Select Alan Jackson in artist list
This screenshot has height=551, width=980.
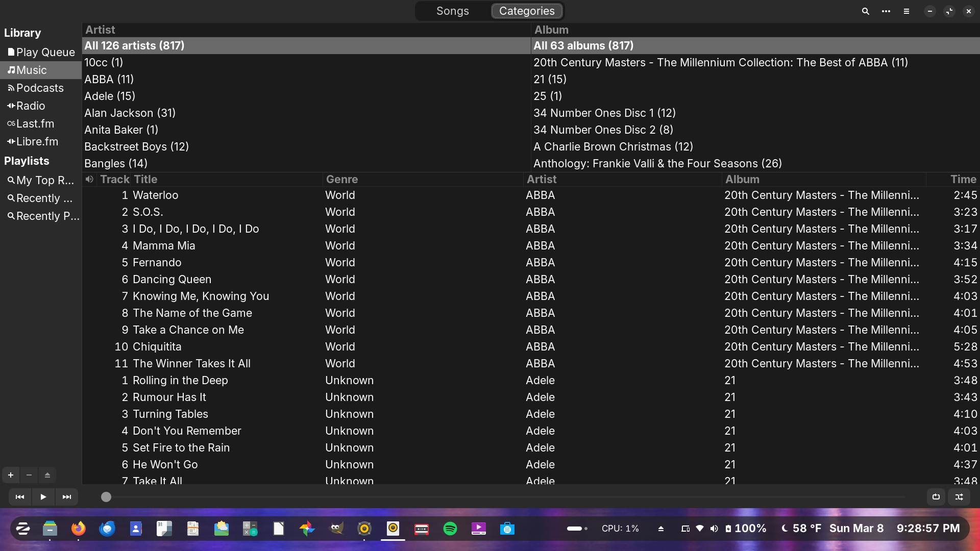pyautogui.click(x=130, y=113)
